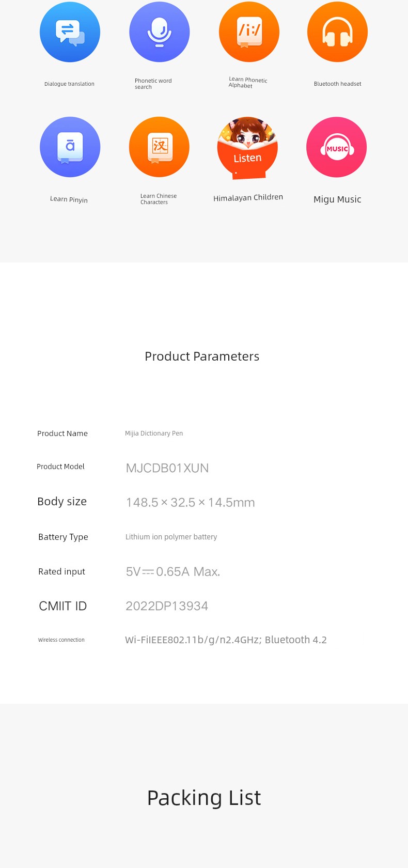Open the Learn Pinyin icon

coord(70,147)
